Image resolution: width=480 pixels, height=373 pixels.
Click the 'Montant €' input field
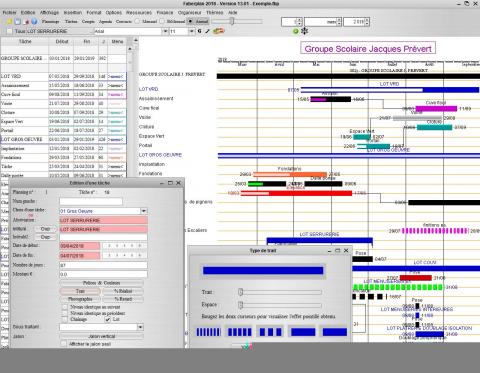[x=103, y=274]
